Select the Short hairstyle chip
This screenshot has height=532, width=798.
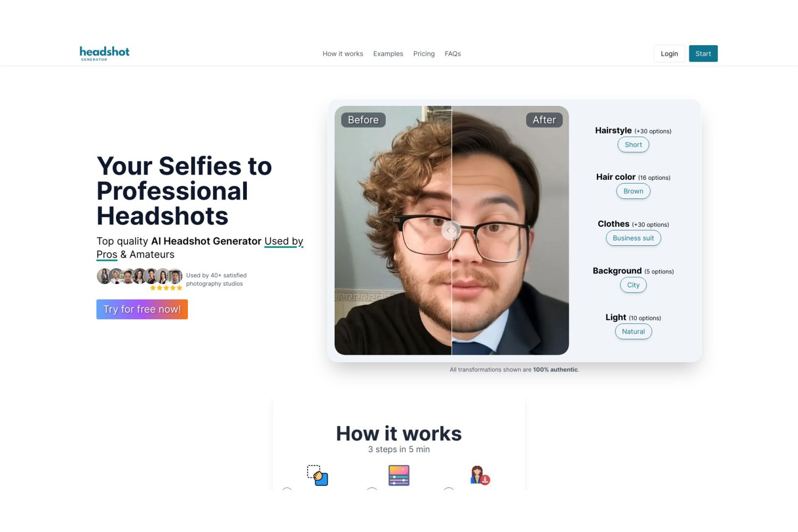tap(633, 145)
